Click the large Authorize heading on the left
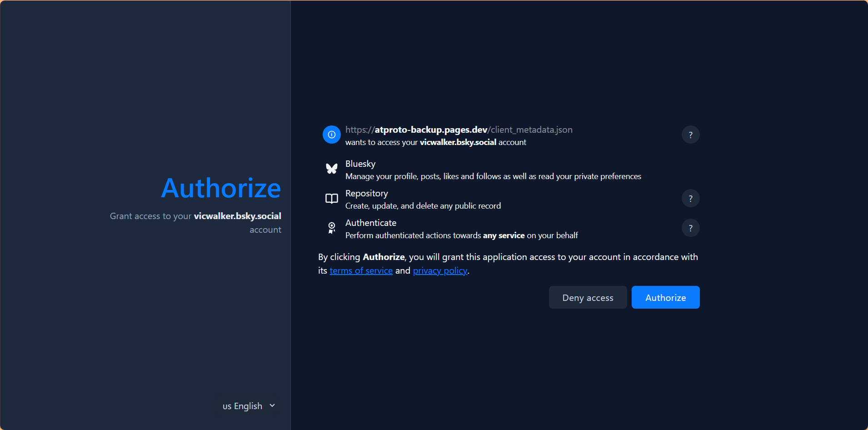The image size is (868, 430). [x=221, y=188]
